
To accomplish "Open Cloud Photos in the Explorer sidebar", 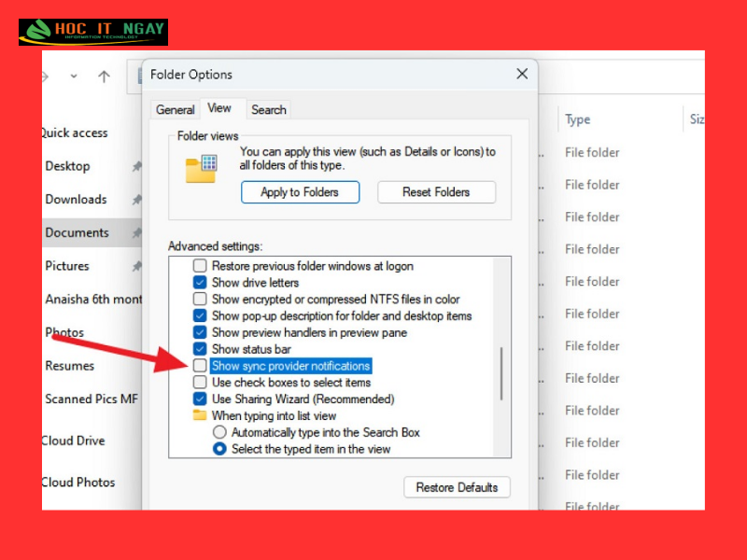I will point(78,483).
